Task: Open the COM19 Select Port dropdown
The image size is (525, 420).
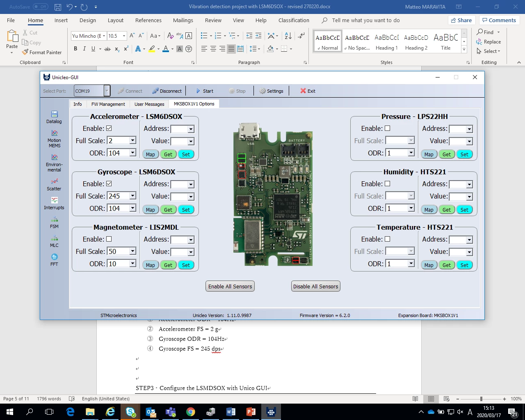Action: click(x=107, y=91)
